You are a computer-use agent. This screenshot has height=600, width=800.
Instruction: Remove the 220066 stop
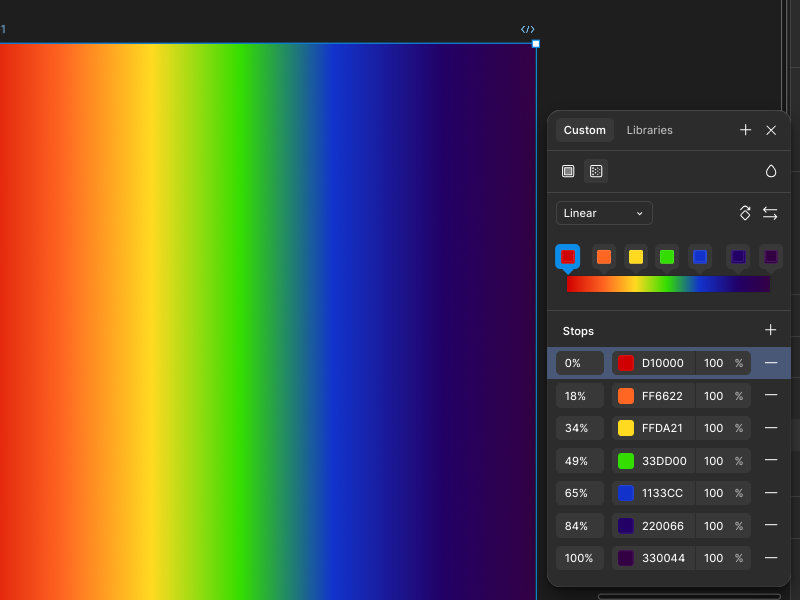771,525
